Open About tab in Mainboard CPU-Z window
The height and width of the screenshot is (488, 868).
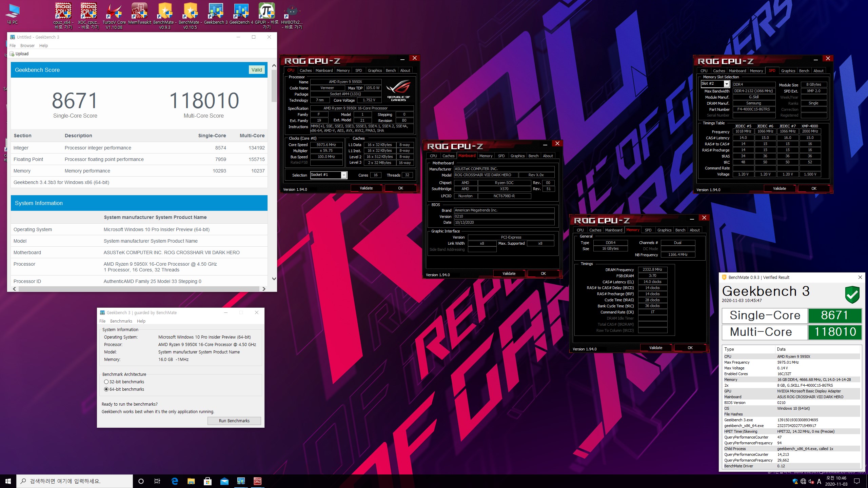click(x=548, y=156)
